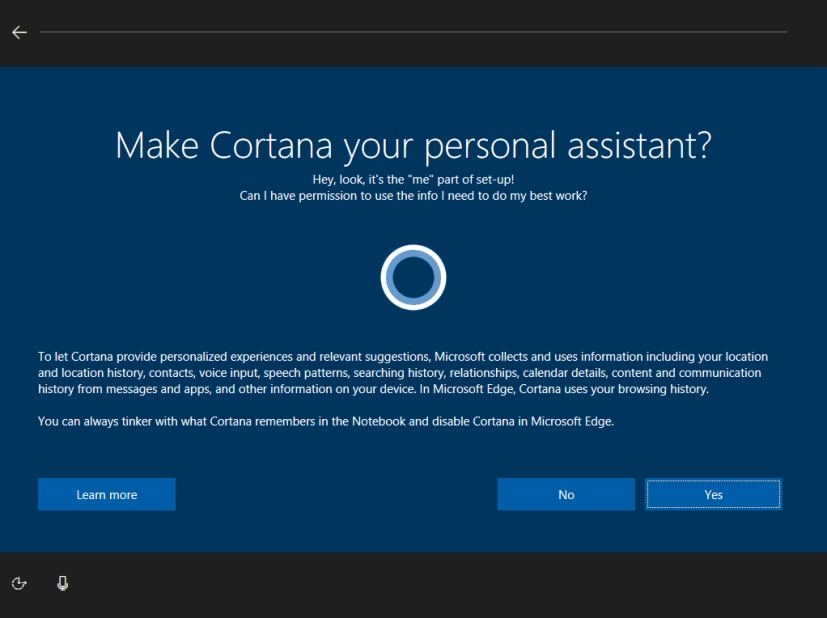Open narrator options via Ease of Access symbol

tap(18, 583)
